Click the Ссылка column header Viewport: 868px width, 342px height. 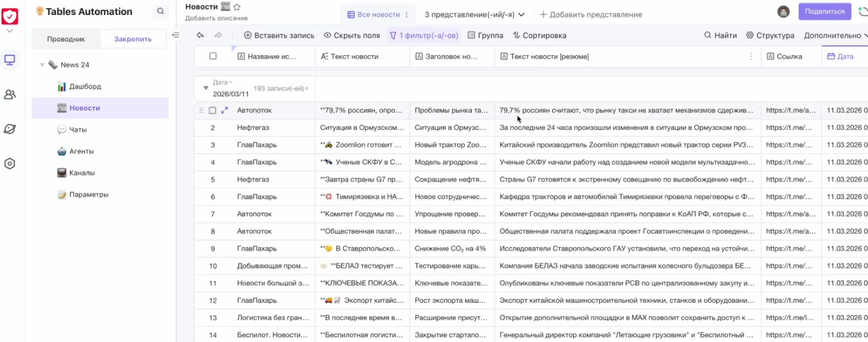tap(791, 57)
